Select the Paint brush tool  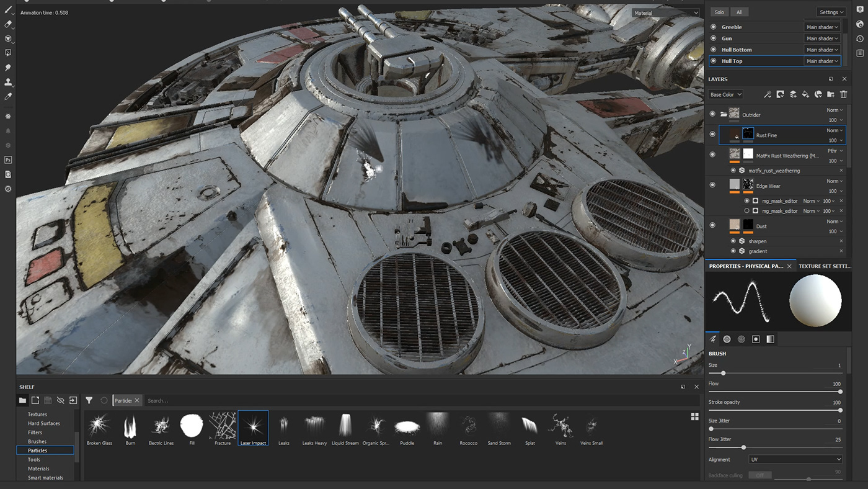(8, 9)
